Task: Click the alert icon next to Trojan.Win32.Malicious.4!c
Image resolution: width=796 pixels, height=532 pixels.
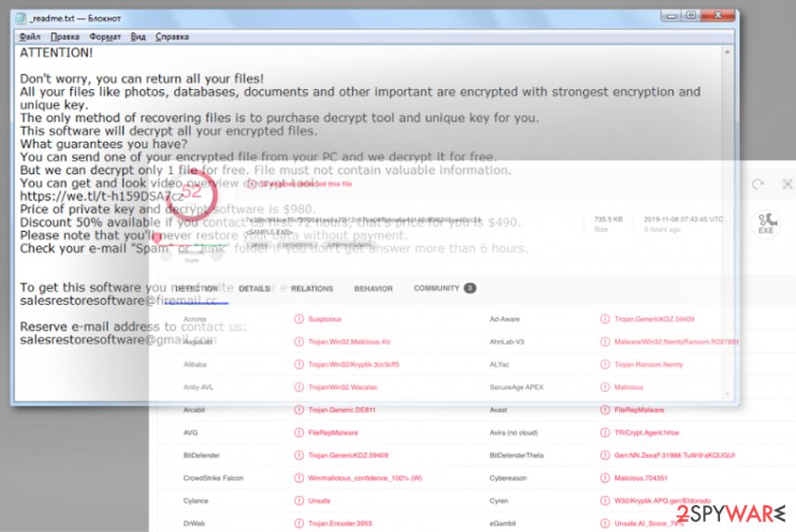Action: pyautogui.click(x=299, y=342)
